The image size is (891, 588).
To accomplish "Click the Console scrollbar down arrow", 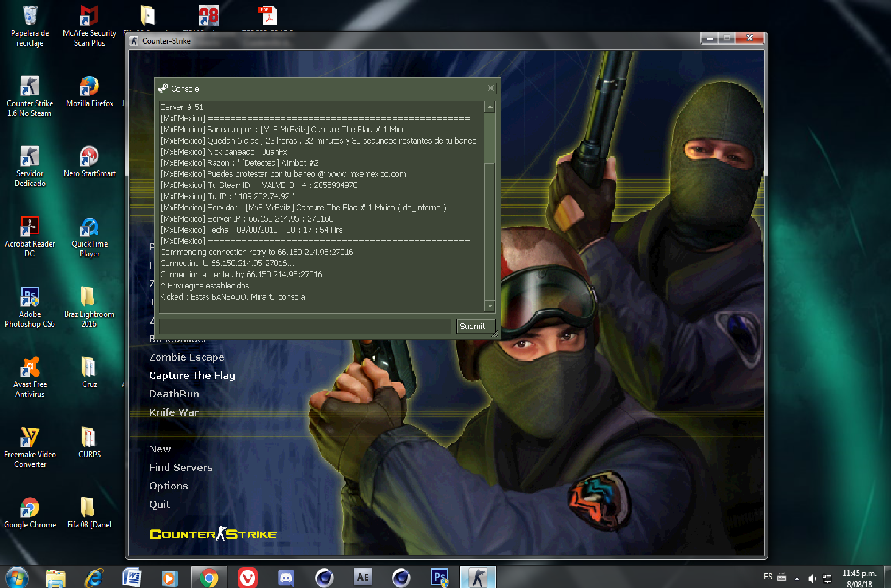I will [489, 307].
